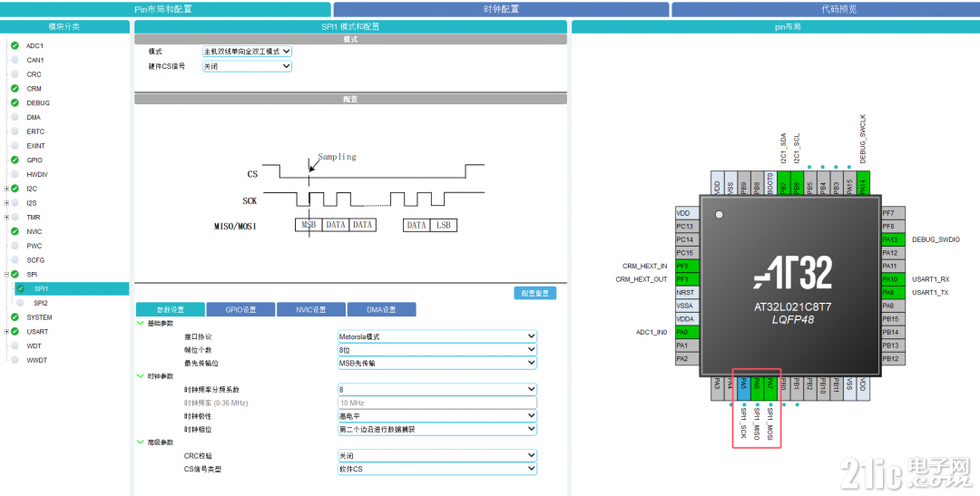The image size is (980, 496).
Task: Toggle the ERTC status circle
Action: 15,131
